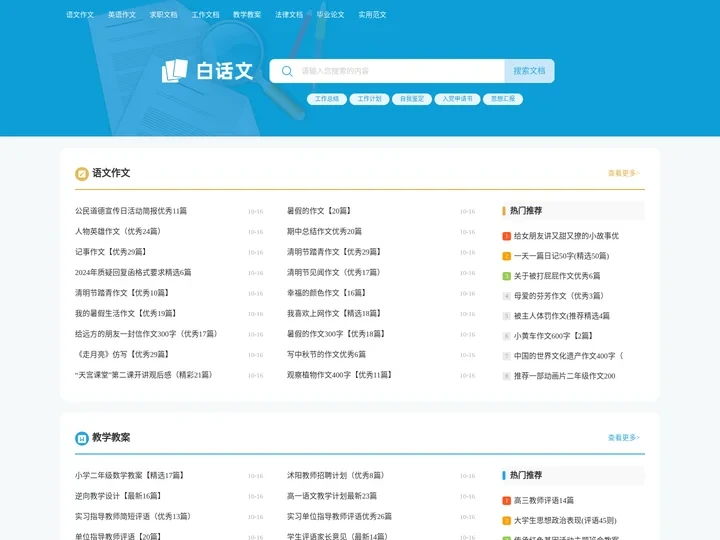The image size is (720, 540).
Task: Click the 工作总结 quick tag
Action: (x=327, y=99)
